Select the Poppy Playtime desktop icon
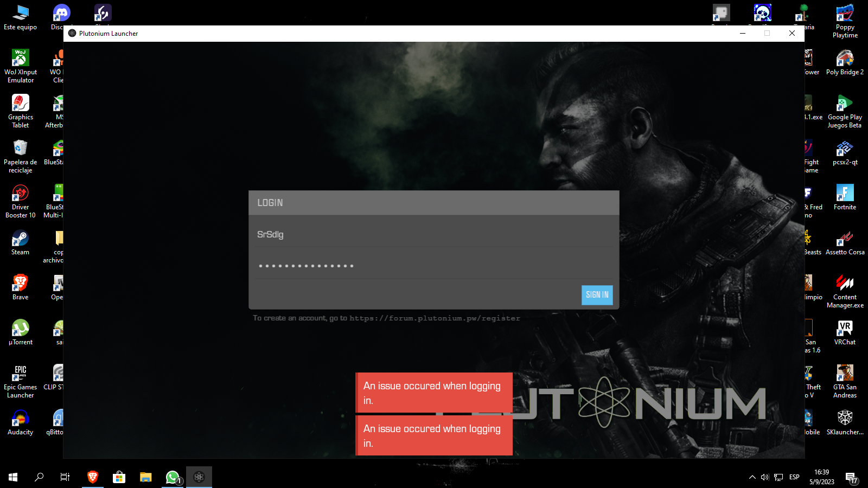Screen dimensions: 868x488 tap(845, 21)
